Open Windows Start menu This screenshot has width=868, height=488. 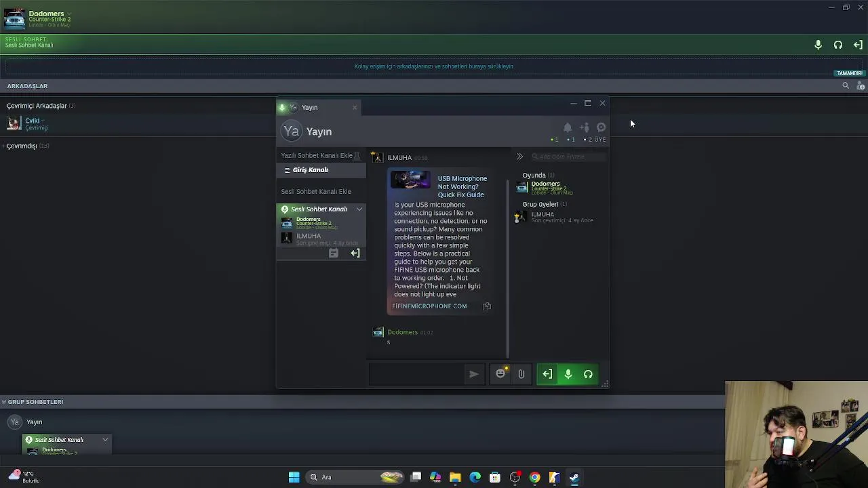pyautogui.click(x=294, y=477)
